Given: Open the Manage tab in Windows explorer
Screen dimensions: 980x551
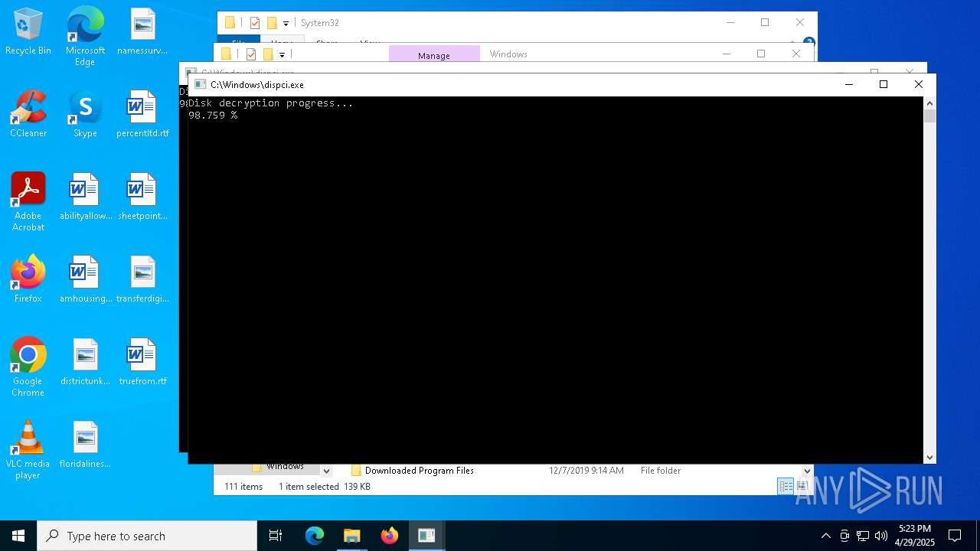Looking at the screenshot, I should tap(434, 55).
